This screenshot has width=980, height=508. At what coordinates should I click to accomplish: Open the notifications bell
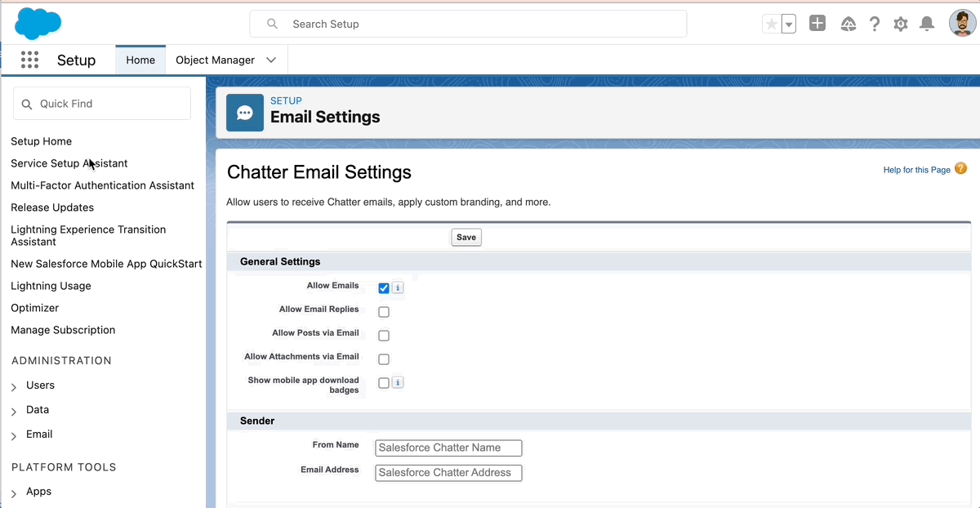[927, 24]
